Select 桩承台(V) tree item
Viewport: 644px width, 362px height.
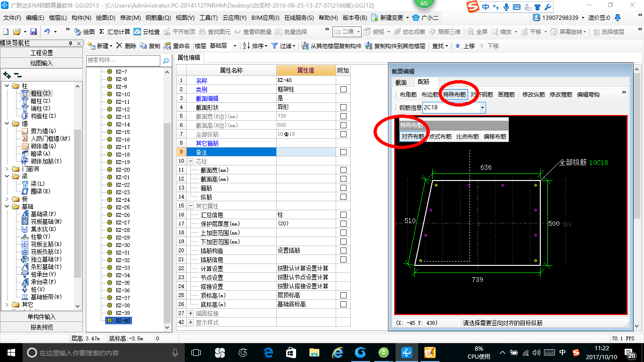43,274
